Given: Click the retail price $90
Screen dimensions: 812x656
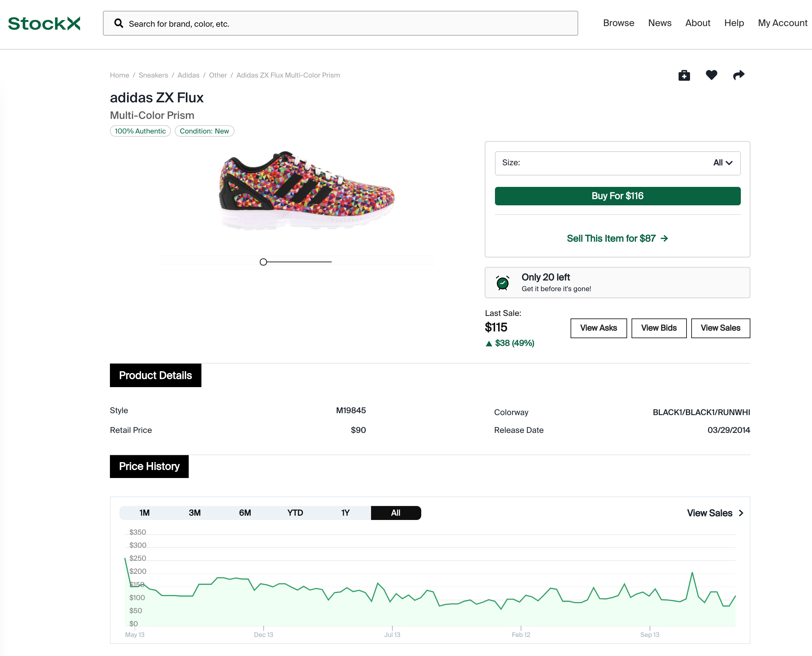Looking at the screenshot, I should [358, 430].
